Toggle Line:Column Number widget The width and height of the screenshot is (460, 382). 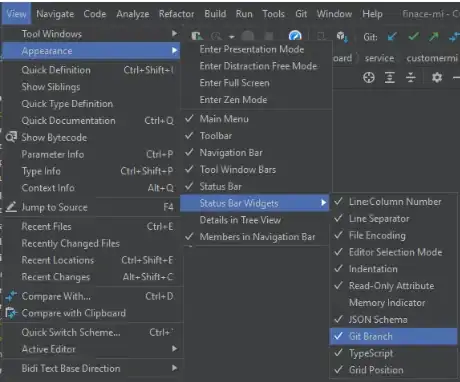[x=393, y=202]
